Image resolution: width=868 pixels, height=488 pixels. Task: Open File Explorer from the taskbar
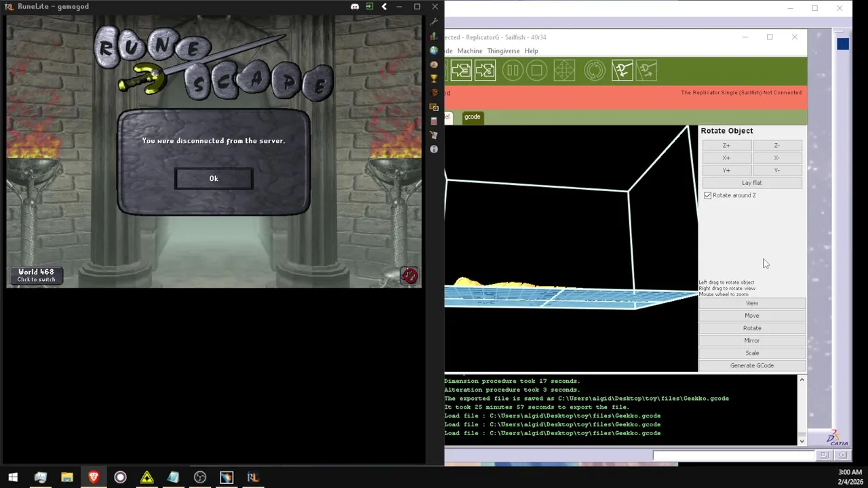[x=66, y=477]
